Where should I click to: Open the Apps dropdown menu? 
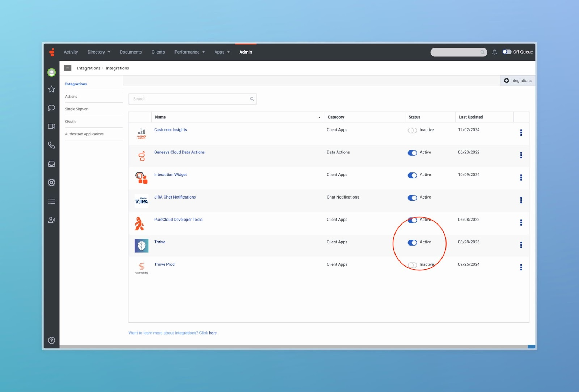click(x=222, y=52)
